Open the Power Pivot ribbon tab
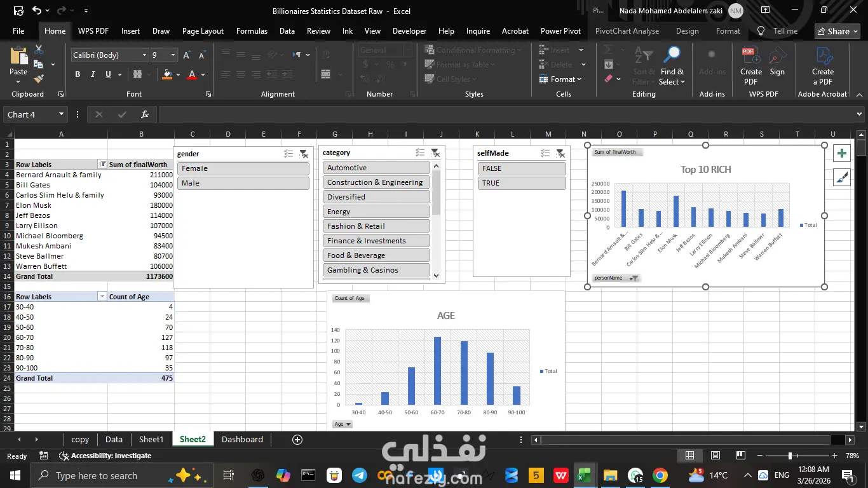Image resolution: width=868 pixels, height=488 pixels. 560,31
